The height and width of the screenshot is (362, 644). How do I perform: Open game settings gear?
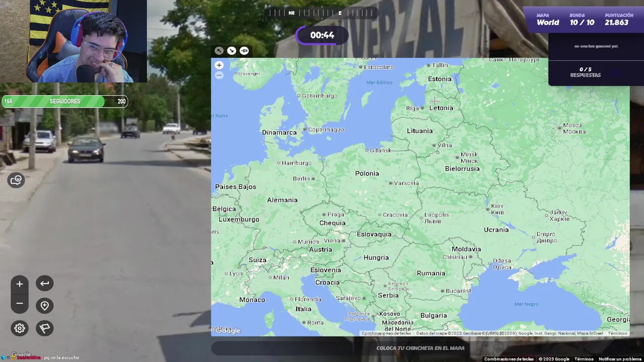tap(20, 328)
